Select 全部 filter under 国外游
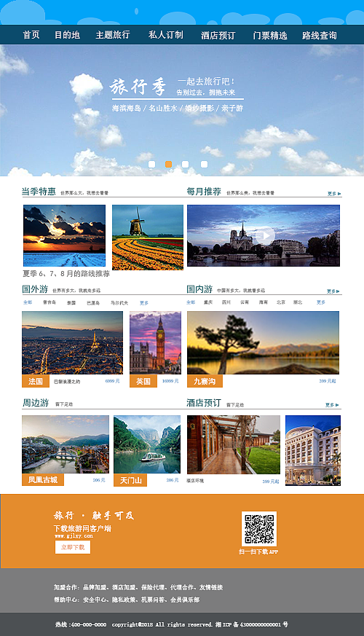This screenshot has height=636, width=364. 28,302
